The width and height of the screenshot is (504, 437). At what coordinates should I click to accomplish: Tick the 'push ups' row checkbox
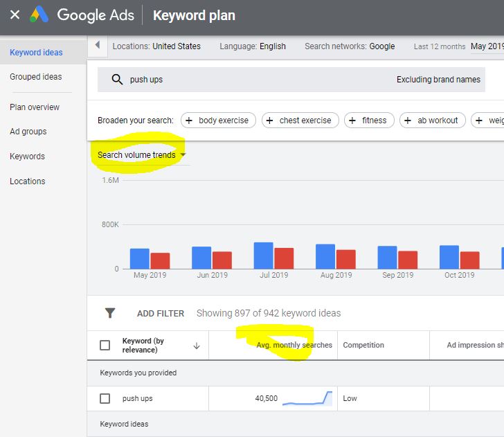(105, 398)
